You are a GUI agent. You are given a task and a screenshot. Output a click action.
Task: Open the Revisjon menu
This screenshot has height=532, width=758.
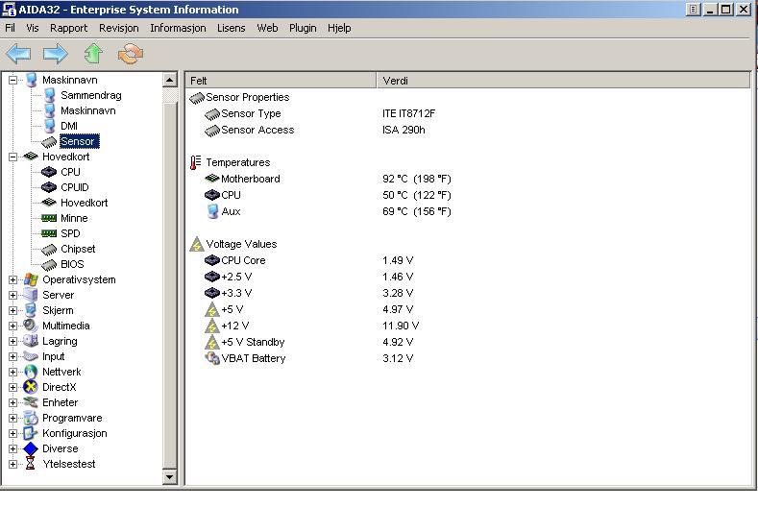point(119,28)
